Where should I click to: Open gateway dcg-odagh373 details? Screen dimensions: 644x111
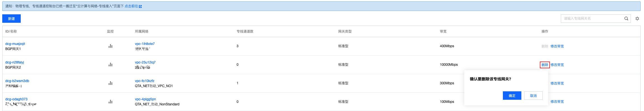click(16, 99)
